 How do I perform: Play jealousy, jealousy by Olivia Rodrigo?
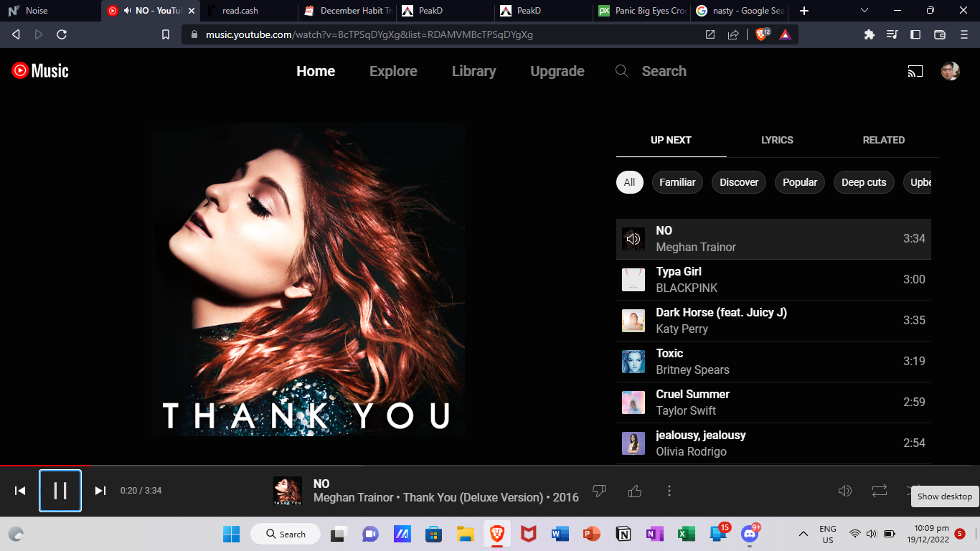coord(773,443)
